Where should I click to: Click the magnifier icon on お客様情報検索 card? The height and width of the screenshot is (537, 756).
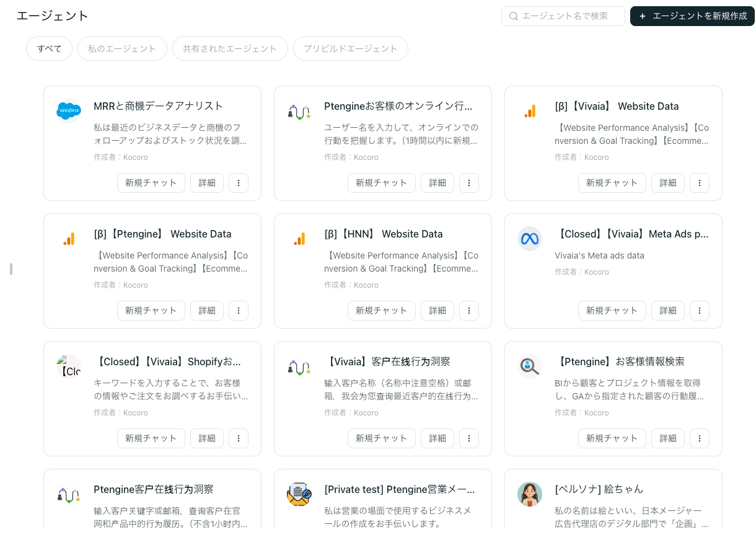point(530,366)
